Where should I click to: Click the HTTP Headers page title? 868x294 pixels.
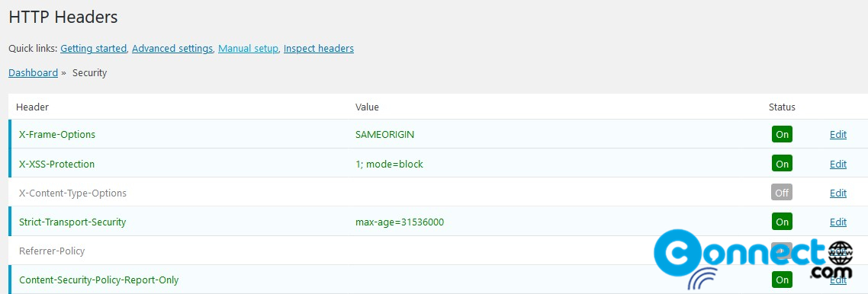[63, 17]
